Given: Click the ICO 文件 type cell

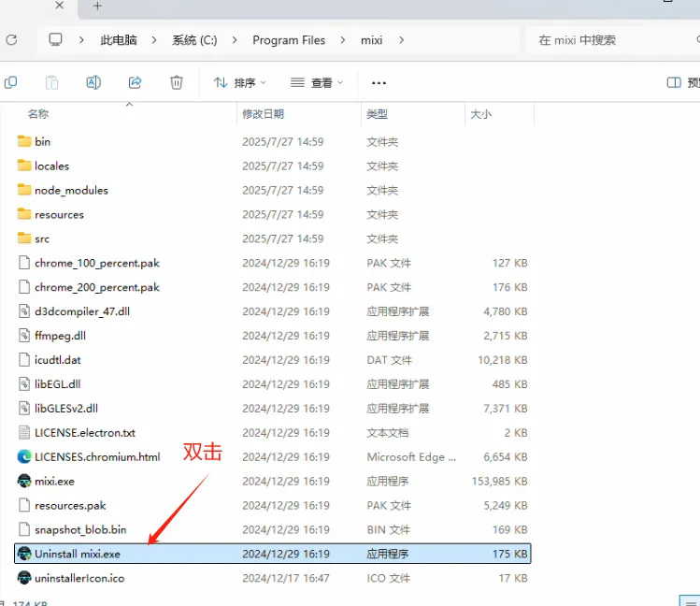Looking at the screenshot, I should [388, 578].
